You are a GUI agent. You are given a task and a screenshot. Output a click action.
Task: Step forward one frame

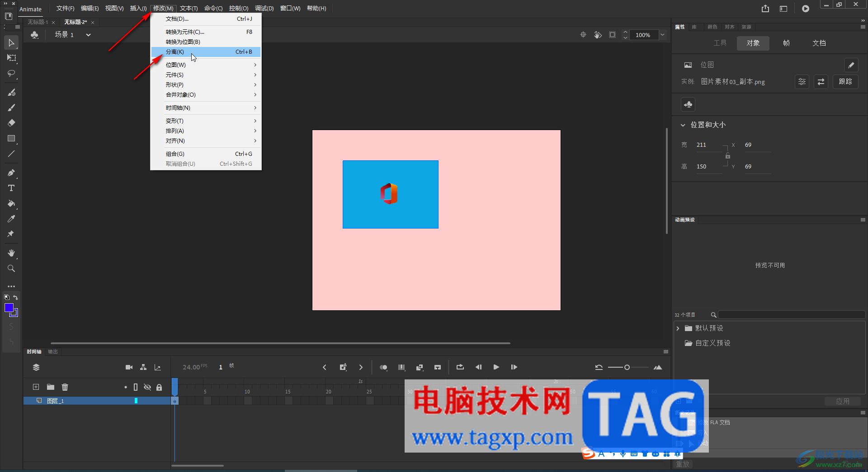pyautogui.click(x=514, y=367)
